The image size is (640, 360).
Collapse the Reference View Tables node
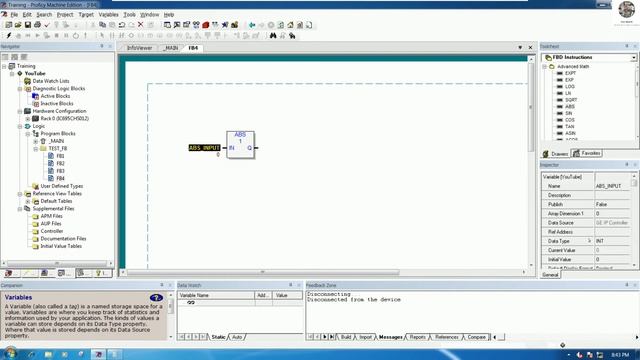click(20, 194)
